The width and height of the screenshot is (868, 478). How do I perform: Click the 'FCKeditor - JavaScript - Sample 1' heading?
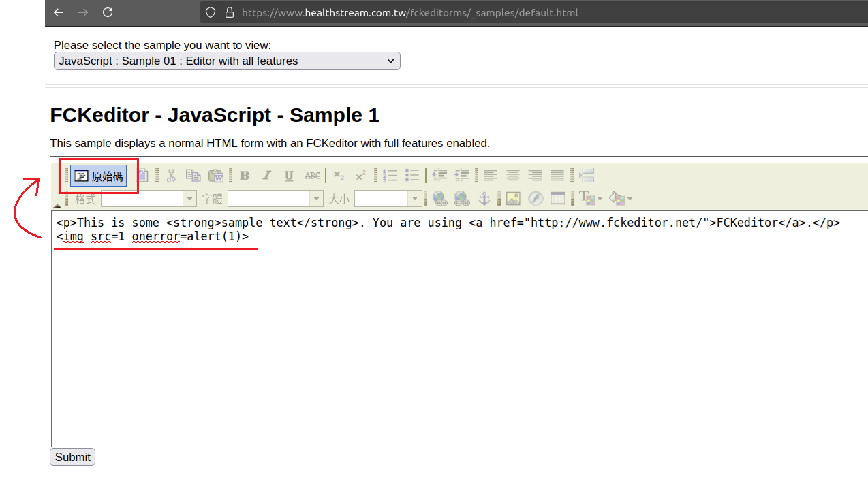point(215,115)
